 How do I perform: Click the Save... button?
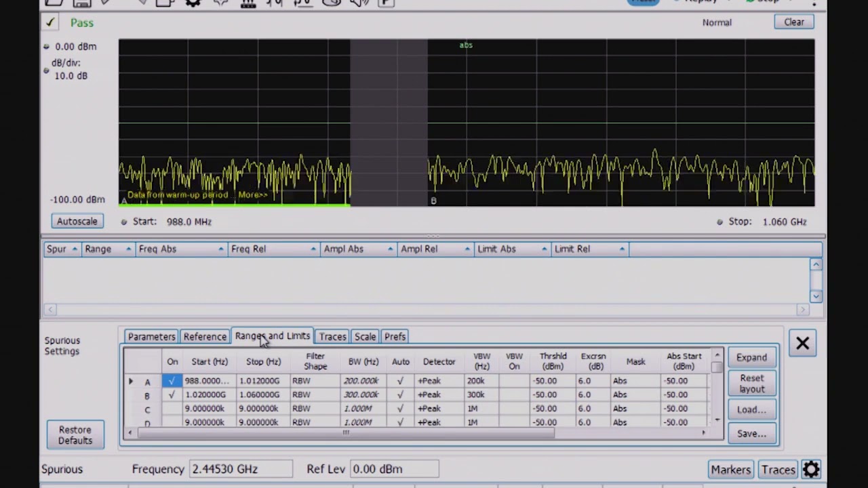coord(751,434)
